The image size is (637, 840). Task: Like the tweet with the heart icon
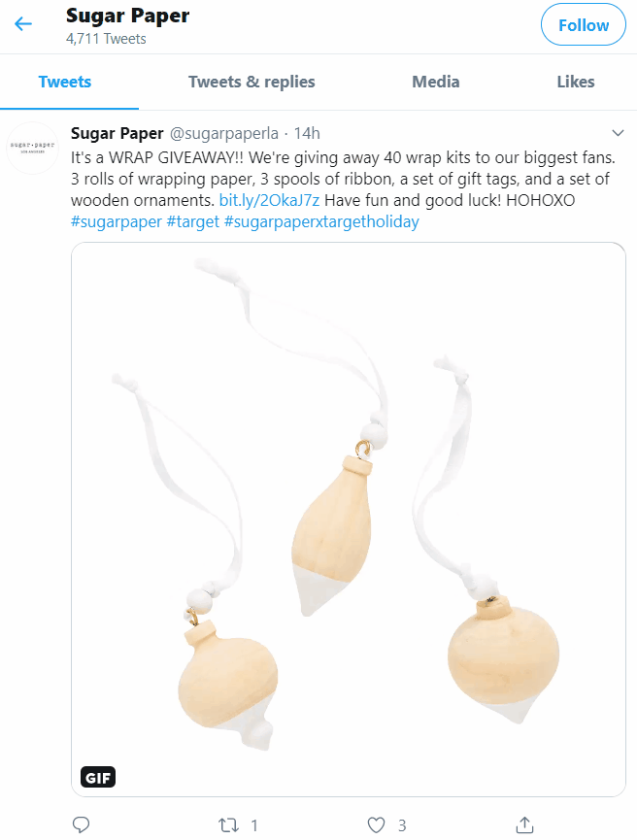[x=376, y=825]
